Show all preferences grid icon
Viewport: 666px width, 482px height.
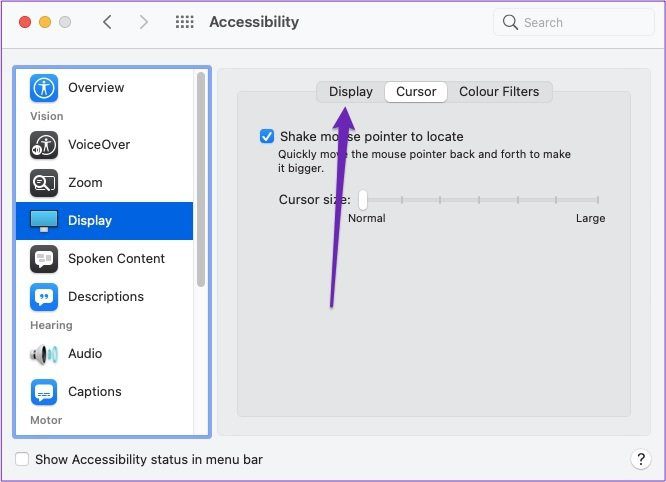point(185,22)
